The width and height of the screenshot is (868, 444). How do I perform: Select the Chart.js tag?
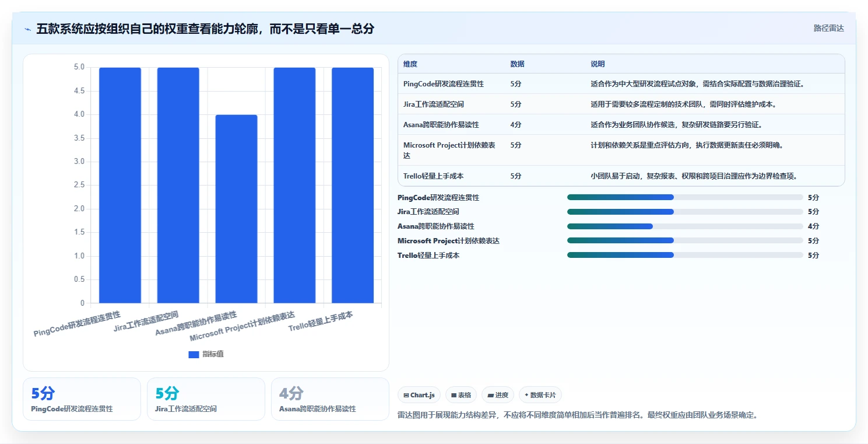(419, 395)
